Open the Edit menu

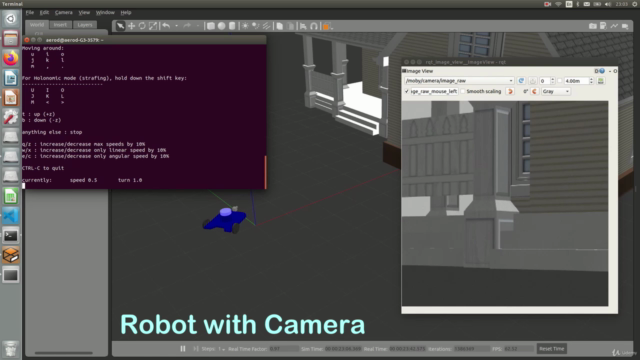[x=44, y=12]
